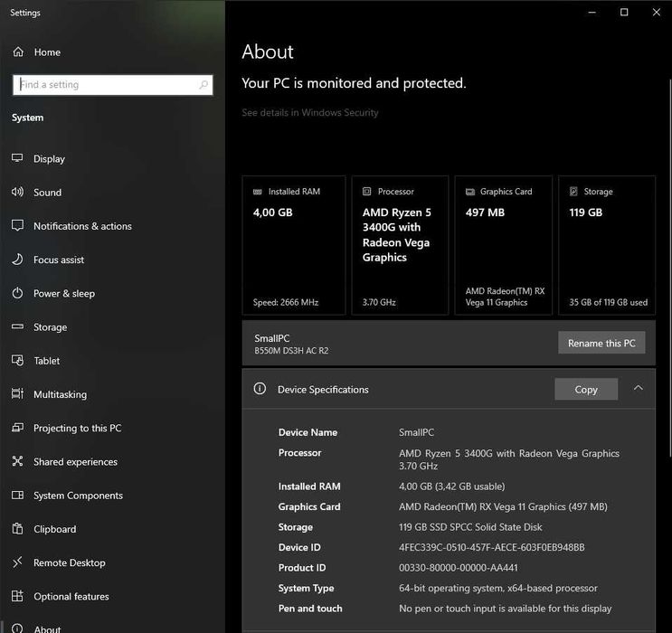672x633 pixels.
Task: Click the Multitasking icon
Action: pyautogui.click(x=17, y=393)
